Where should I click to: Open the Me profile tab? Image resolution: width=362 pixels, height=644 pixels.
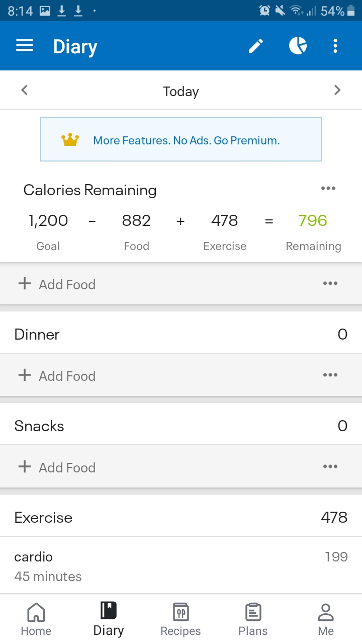(x=326, y=619)
